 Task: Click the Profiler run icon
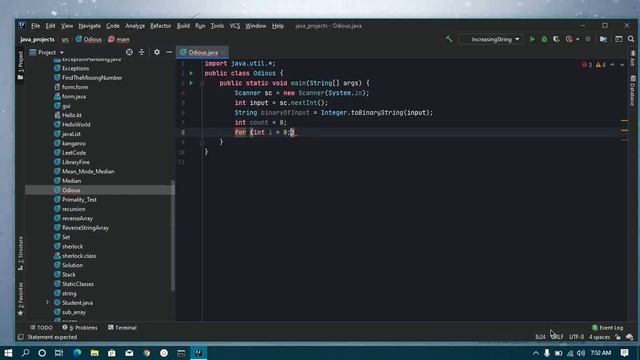(569, 39)
